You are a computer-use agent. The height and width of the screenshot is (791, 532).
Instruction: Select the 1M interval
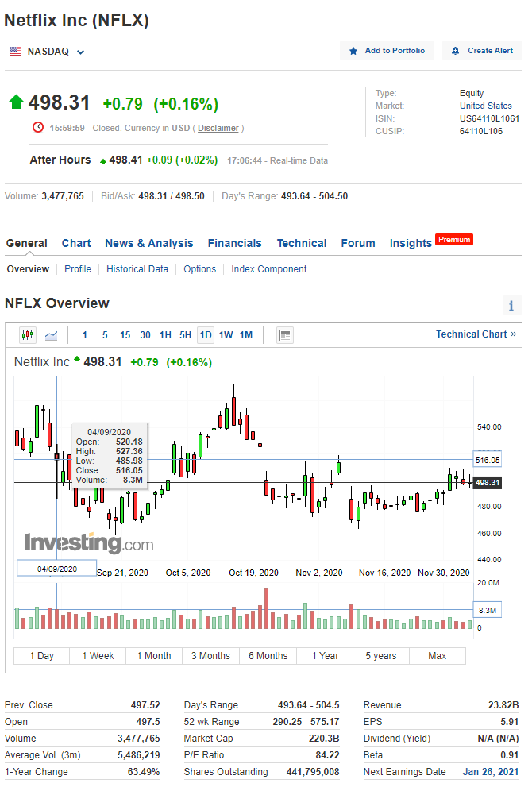(x=246, y=335)
